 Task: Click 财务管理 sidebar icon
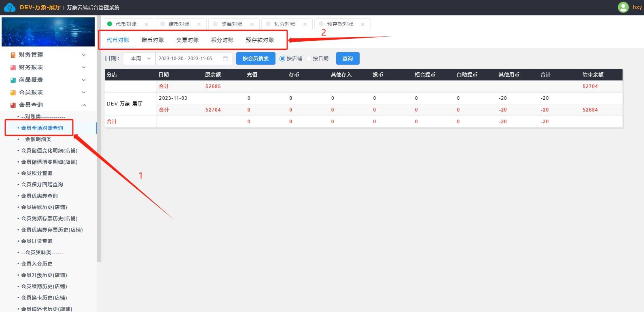[x=13, y=55]
